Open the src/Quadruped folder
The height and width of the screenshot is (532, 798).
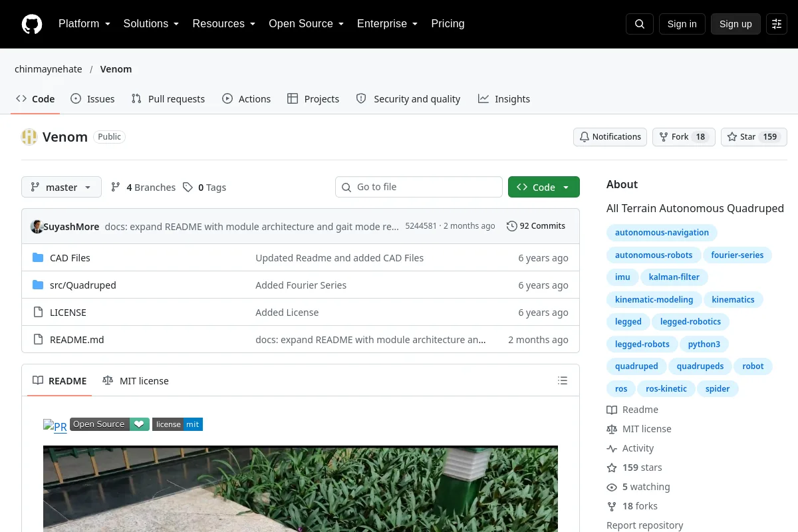pyautogui.click(x=83, y=285)
